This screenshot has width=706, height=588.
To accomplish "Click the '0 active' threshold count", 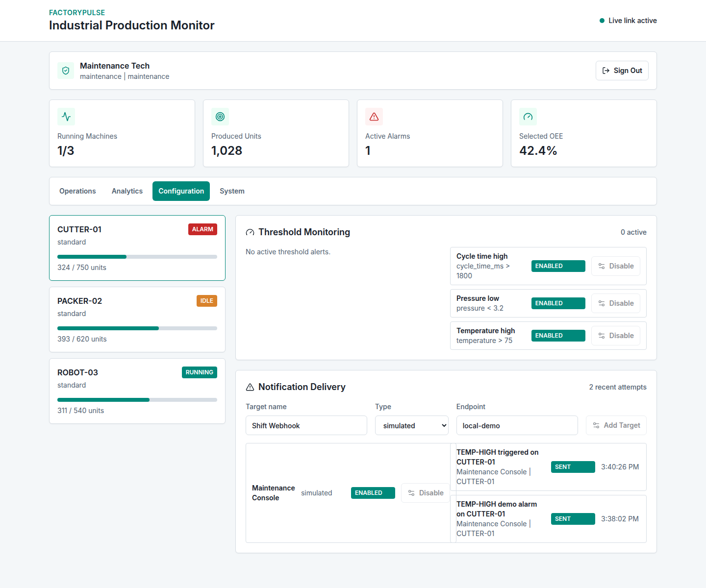I will click(633, 232).
